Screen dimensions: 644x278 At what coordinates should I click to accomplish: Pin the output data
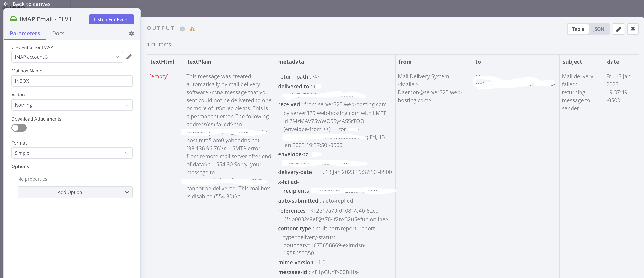point(633,29)
